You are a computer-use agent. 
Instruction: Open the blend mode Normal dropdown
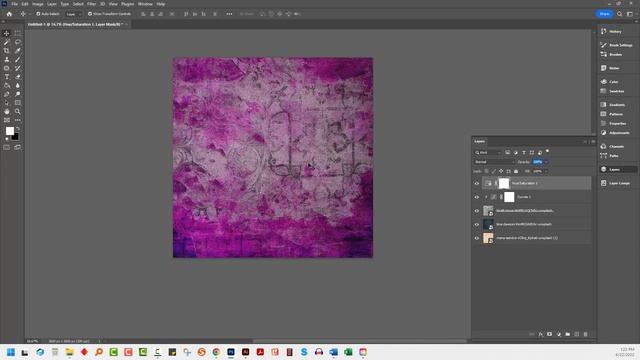(x=494, y=162)
